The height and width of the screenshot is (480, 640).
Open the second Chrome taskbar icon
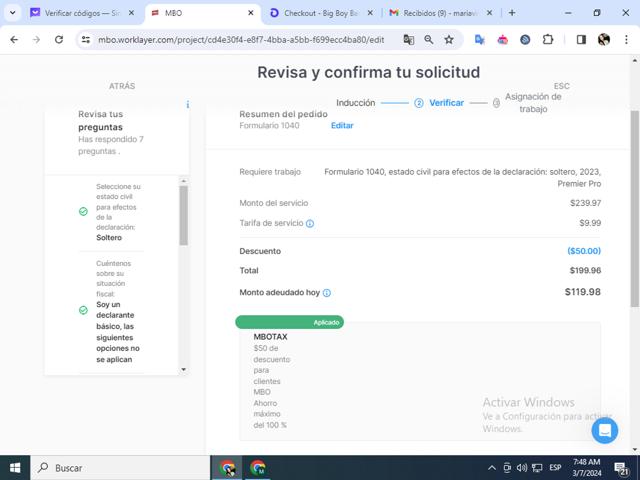point(257,468)
